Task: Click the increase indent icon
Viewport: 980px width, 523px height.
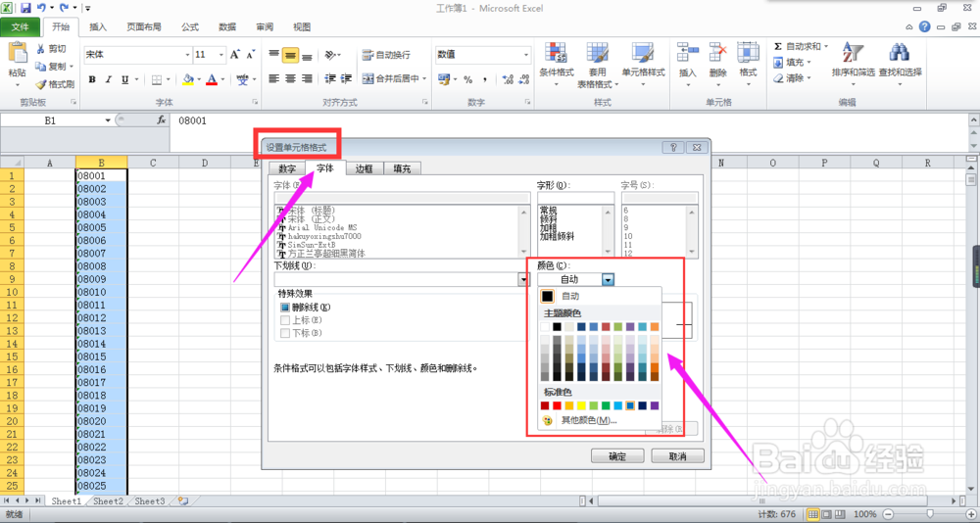Action: [x=347, y=78]
